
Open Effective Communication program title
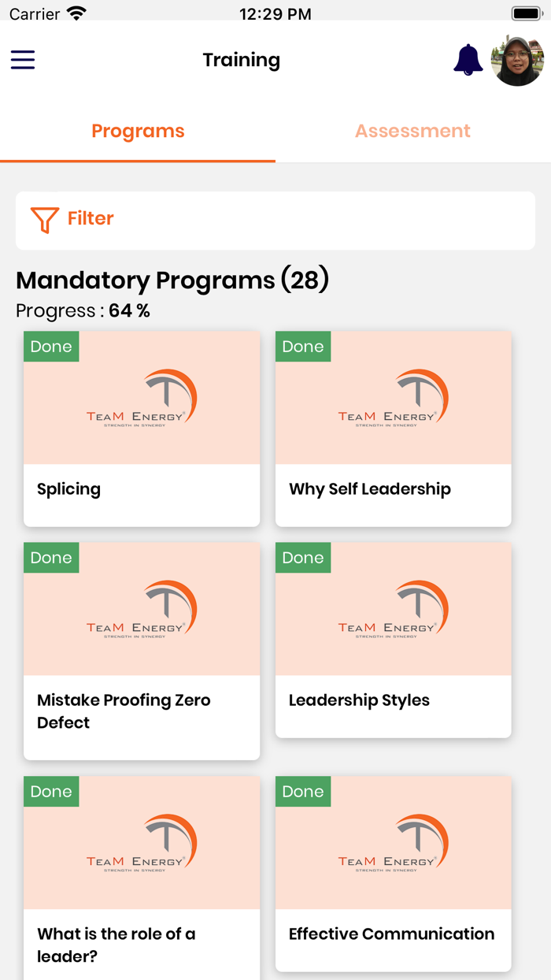pos(391,934)
